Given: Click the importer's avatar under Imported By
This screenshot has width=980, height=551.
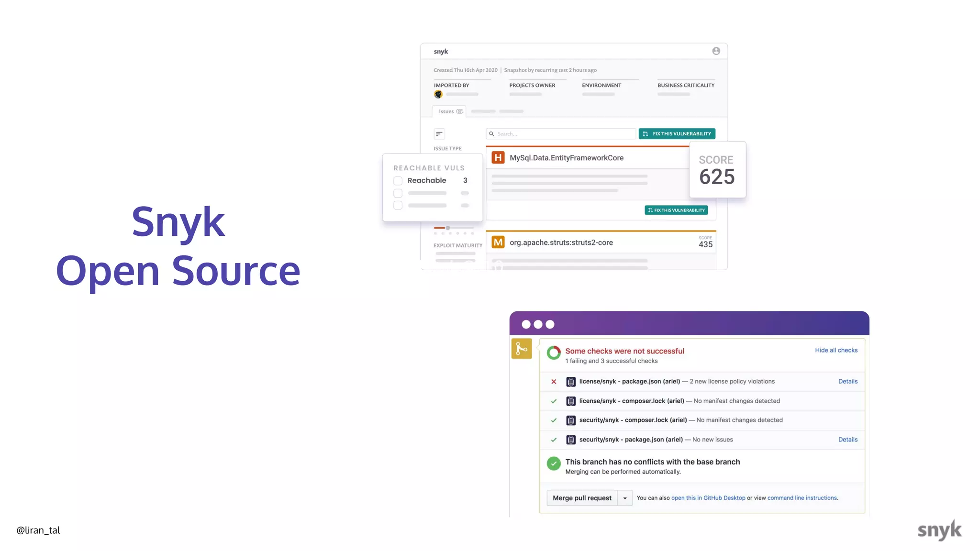Looking at the screenshot, I should pyautogui.click(x=438, y=94).
